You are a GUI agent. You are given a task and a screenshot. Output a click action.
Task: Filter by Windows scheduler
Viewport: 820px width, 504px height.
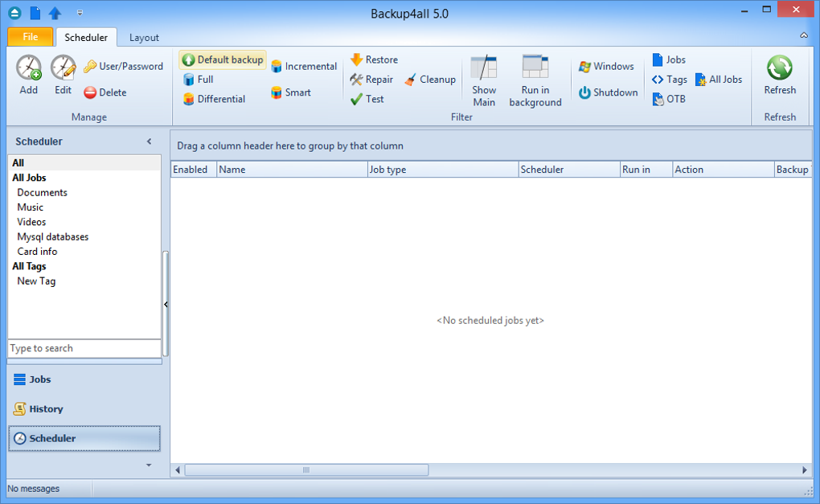tap(607, 67)
